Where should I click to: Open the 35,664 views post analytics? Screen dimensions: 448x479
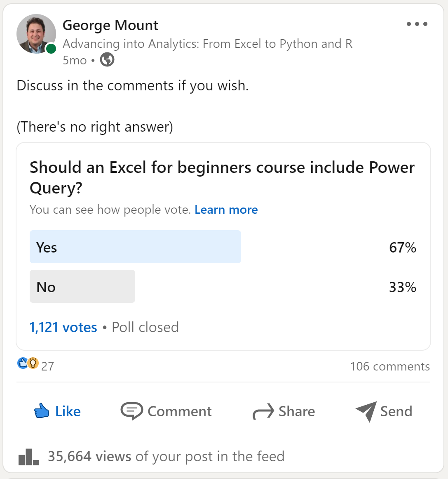[89, 456]
